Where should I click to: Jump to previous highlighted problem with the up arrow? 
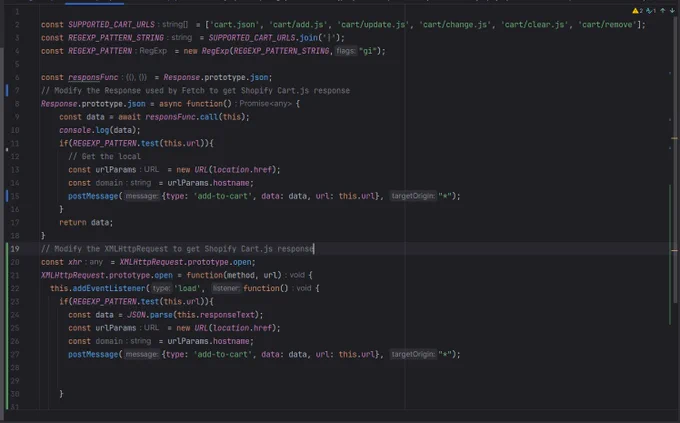click(x=663, y=11)
